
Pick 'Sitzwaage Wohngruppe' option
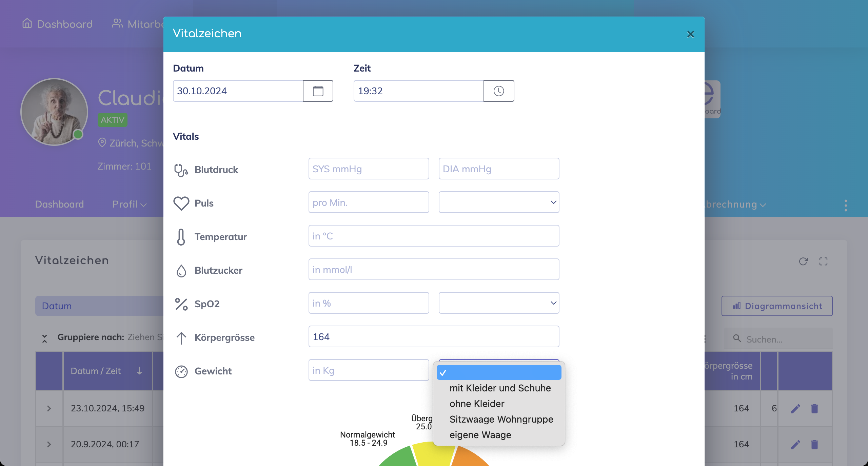(501, 419)
